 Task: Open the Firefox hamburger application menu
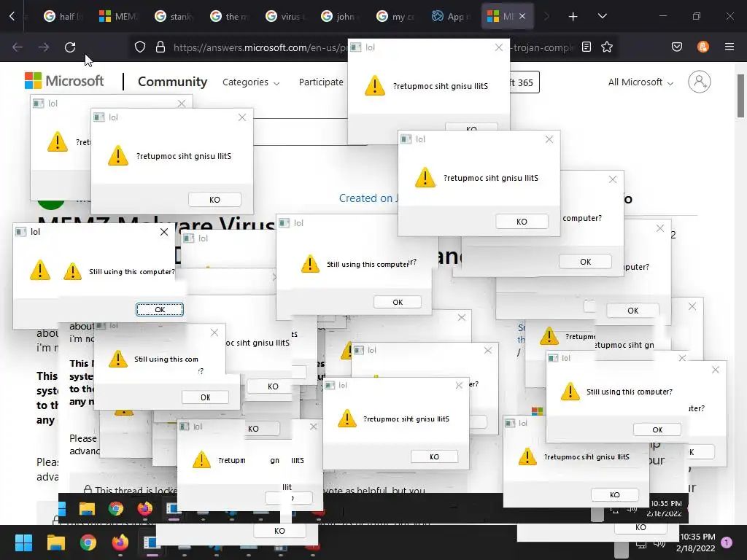[729, 47]
